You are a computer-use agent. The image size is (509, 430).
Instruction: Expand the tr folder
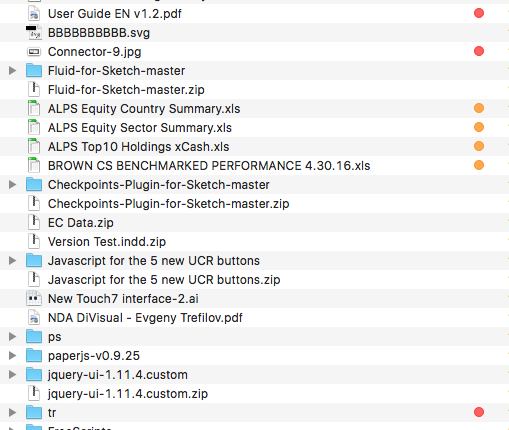pyautogui.click(x=13, y=413)
